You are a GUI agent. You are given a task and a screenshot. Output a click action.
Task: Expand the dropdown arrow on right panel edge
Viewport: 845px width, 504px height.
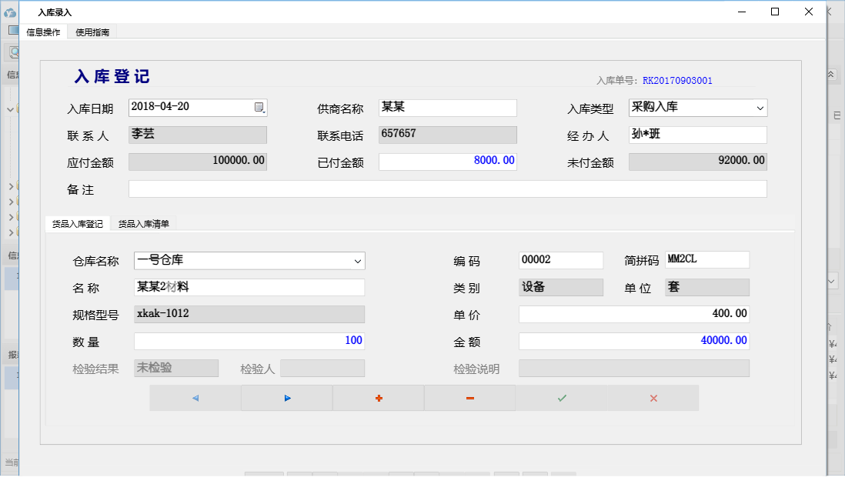(x=830, y=281)
